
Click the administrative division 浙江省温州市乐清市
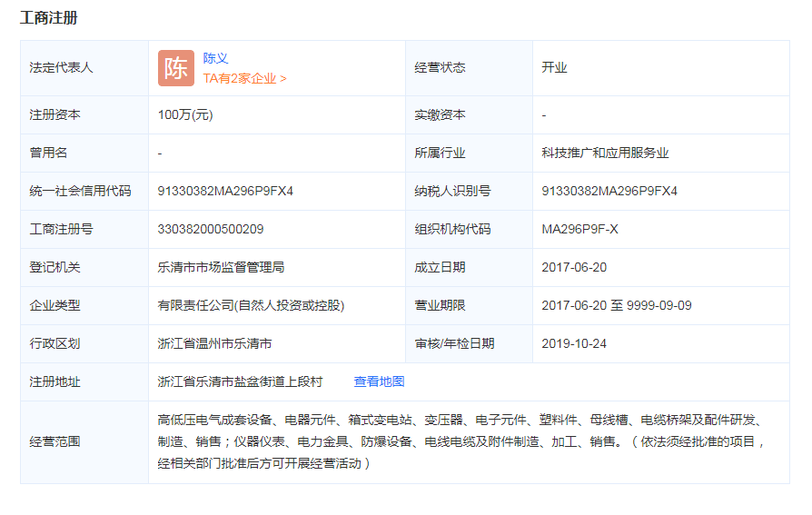pos(214,343)
